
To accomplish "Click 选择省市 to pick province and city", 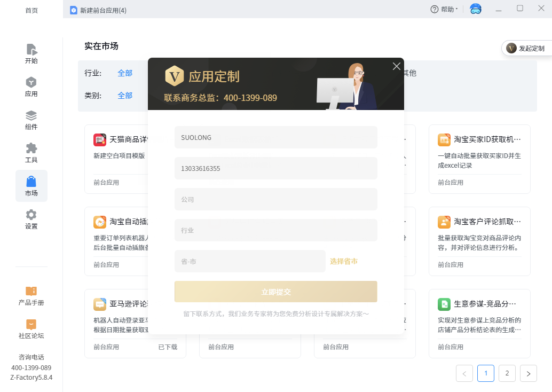I will click(344, 262).
